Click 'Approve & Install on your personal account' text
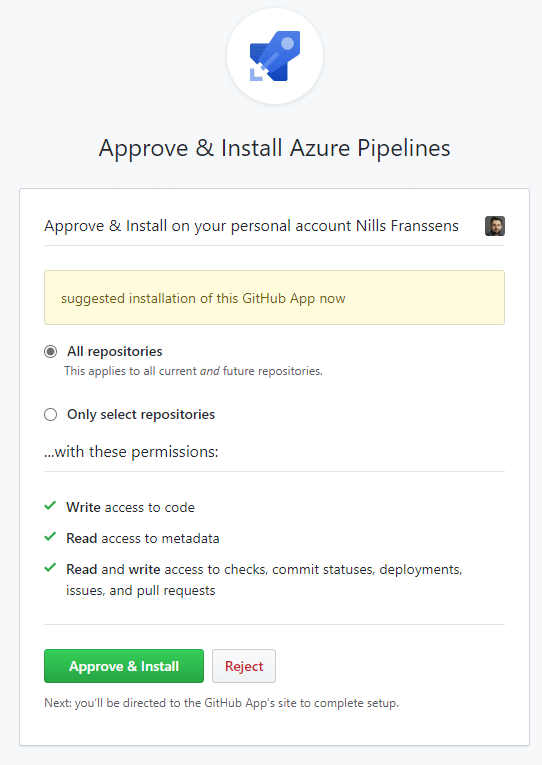This screenshot has width=542, height=765. click(251, 226)
